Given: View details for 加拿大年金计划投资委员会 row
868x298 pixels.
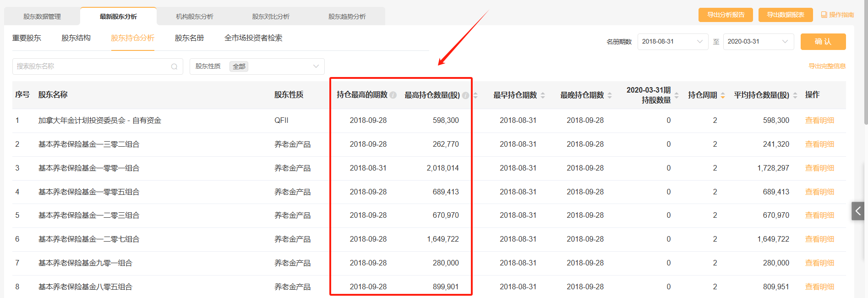Looking at the screenshot, I should 819,121.
